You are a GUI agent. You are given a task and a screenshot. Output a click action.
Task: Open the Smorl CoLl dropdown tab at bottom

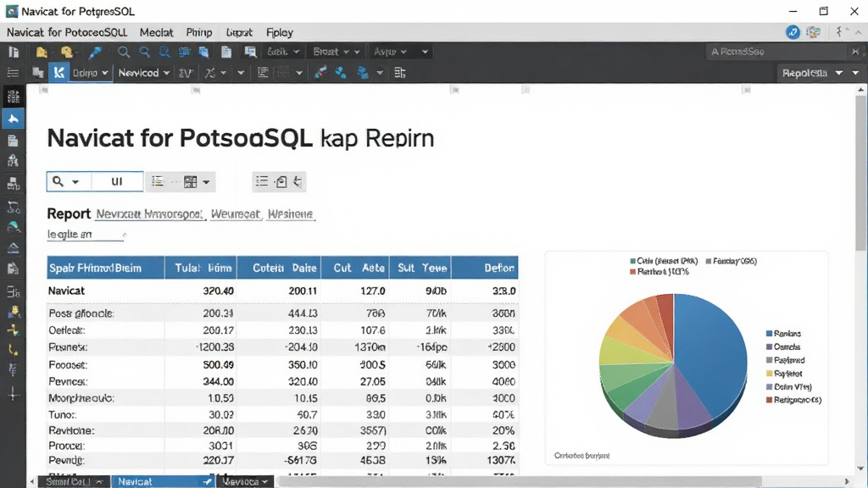pyautogui.click(x=74, y=481)
